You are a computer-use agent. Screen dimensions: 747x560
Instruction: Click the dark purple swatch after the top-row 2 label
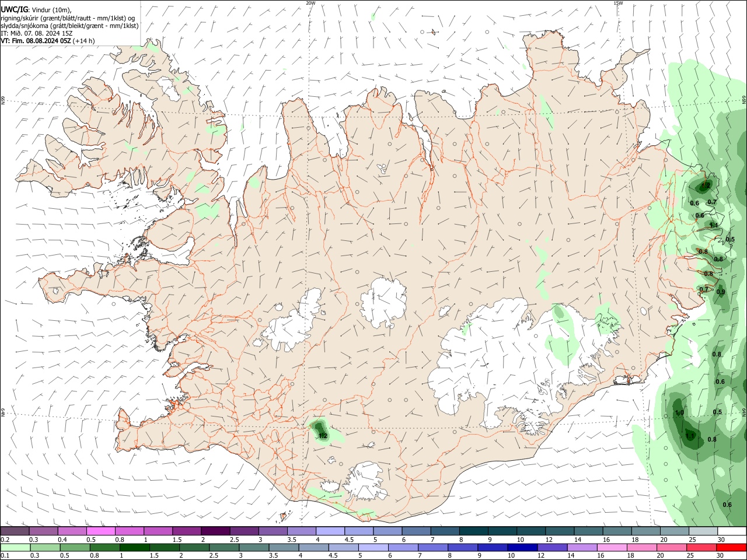point(215,531)
